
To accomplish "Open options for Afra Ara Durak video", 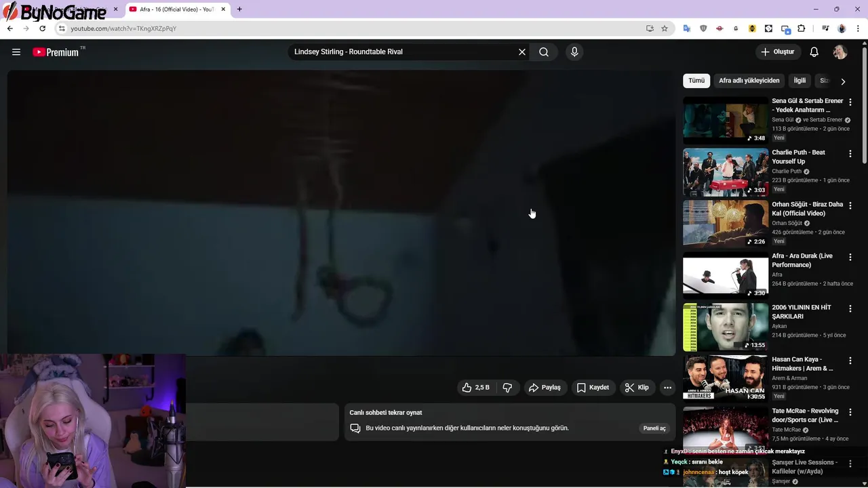I will click(x=850, y=257).
